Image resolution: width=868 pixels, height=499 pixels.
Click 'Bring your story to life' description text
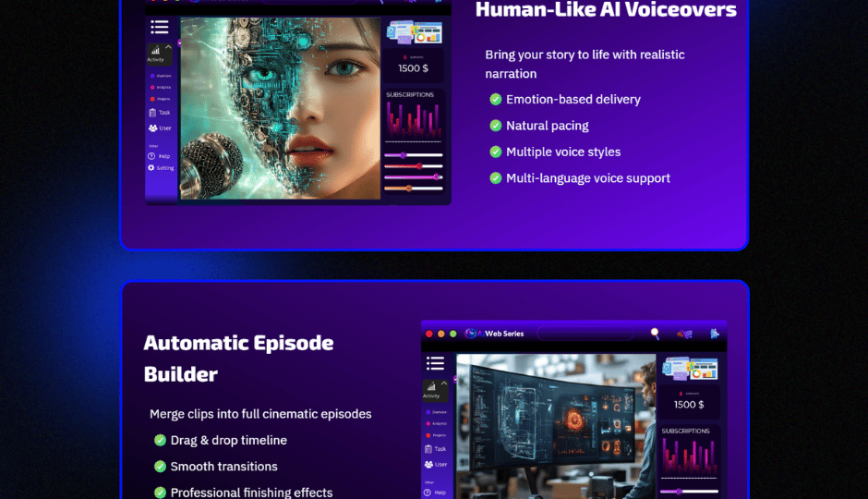tap(585, 65)
